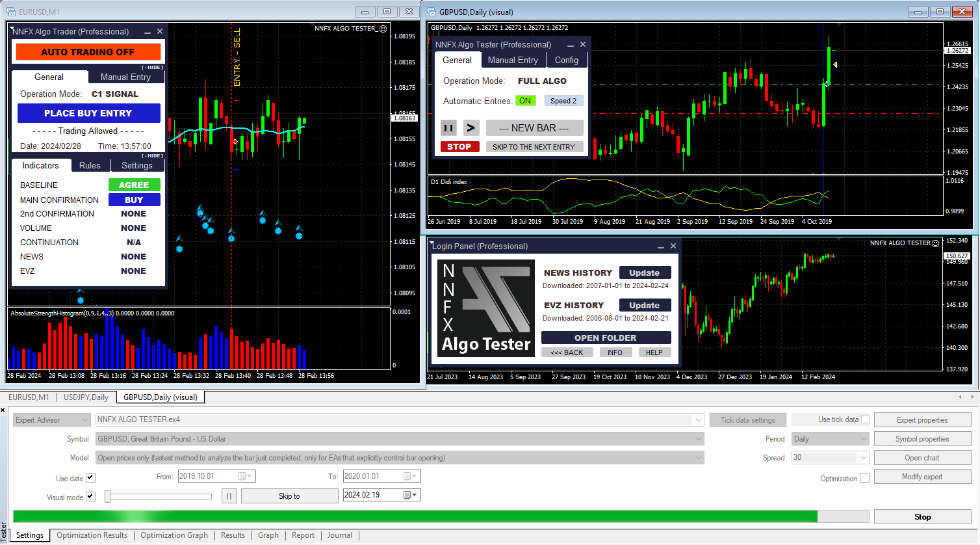Open Expert properties
The width and height of the screenshot is (980, 545).
(922, 420)
